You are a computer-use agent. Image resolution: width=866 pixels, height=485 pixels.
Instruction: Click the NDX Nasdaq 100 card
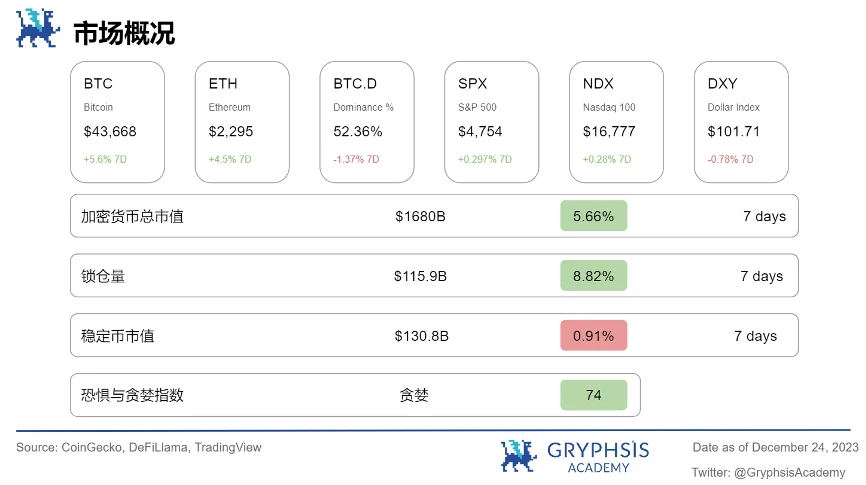click(x=616, y=121)
